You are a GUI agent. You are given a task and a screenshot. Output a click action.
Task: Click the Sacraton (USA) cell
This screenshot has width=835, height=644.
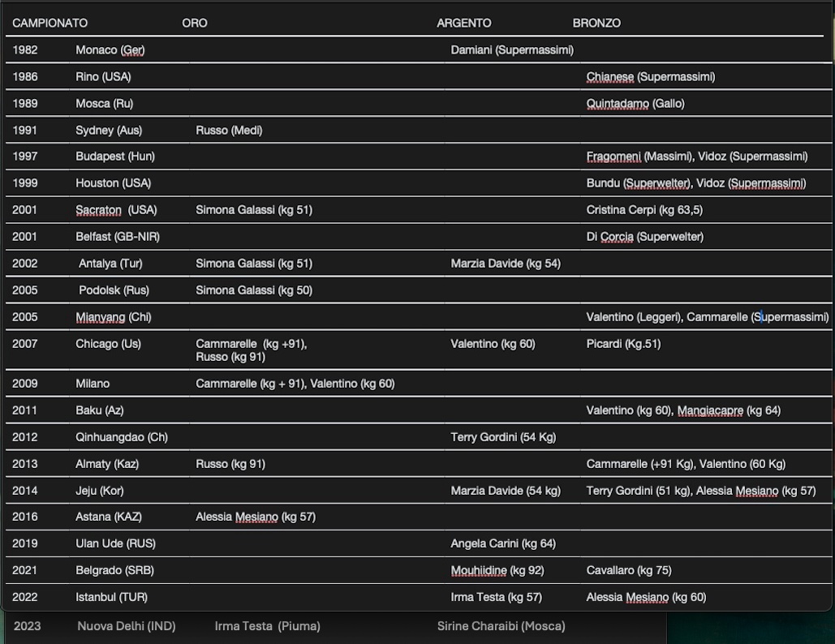click(116, 210)
